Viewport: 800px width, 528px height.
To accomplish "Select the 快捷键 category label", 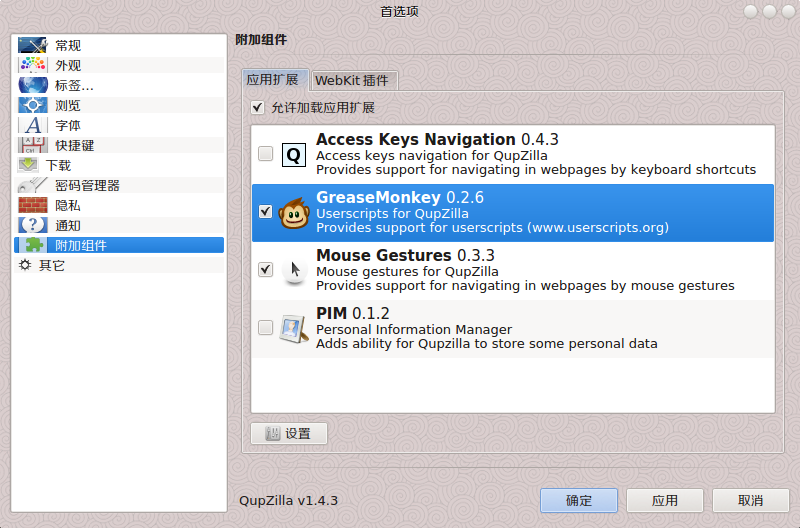I will click(74, 145).
